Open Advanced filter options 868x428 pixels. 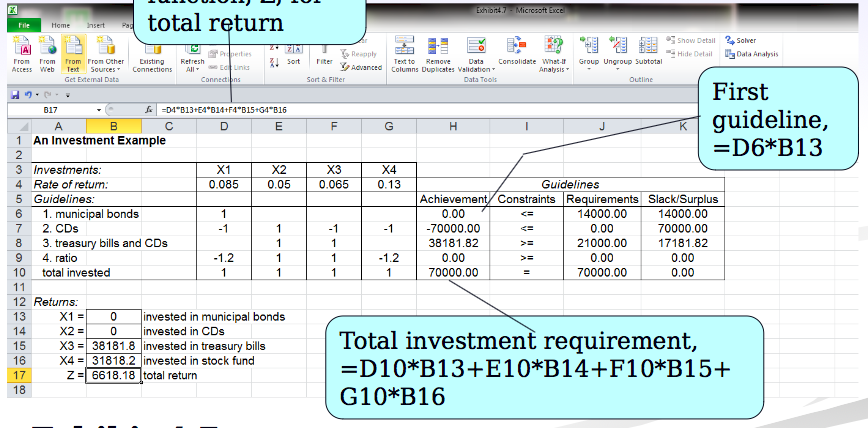[360, 68]
